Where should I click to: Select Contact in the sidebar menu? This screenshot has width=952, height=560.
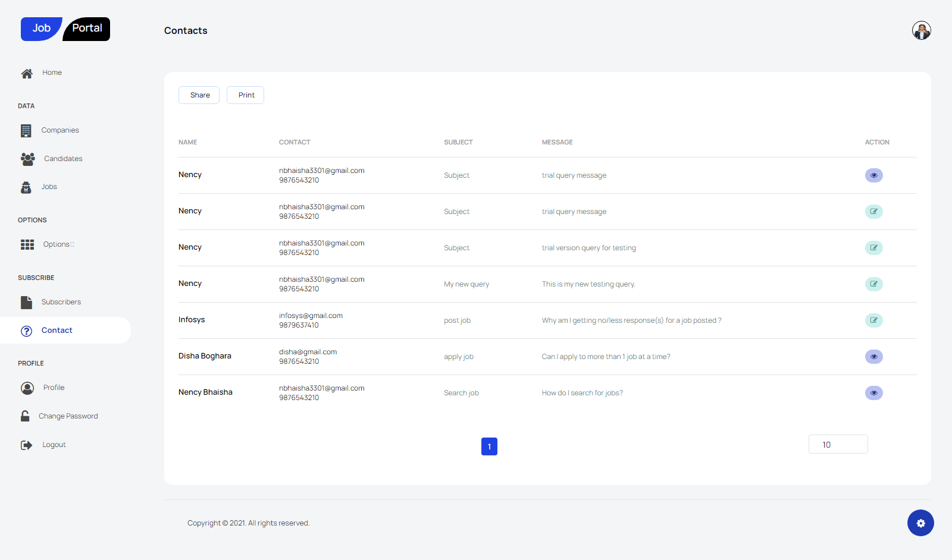57,331
